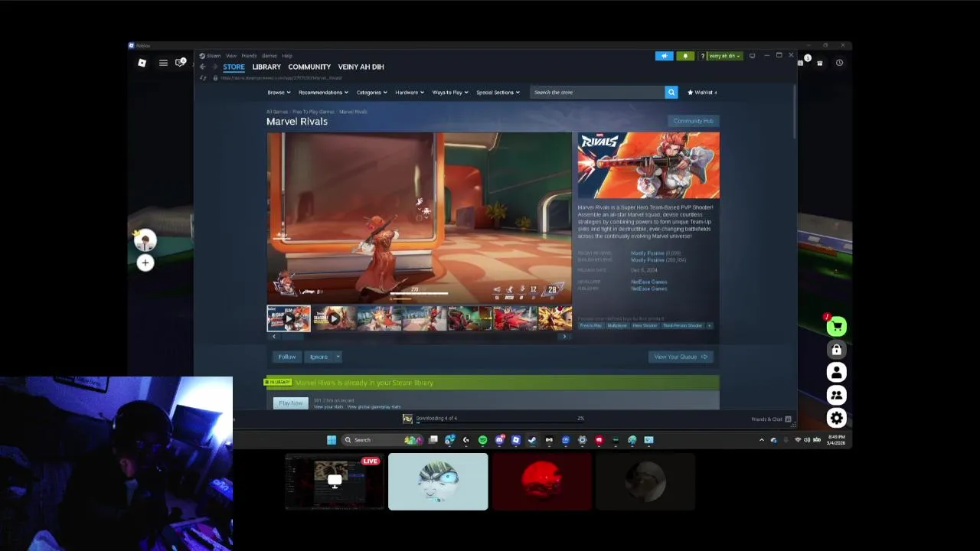Image resolution: width=980 pixels, height=551 pixels.
Task: Open the round gear settings button
Action: coord(836,419)
